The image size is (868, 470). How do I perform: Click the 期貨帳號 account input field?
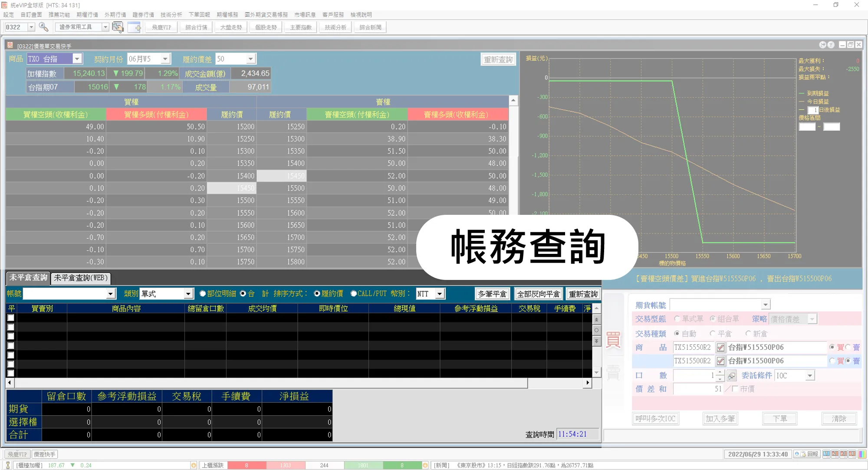pos(715,305)
